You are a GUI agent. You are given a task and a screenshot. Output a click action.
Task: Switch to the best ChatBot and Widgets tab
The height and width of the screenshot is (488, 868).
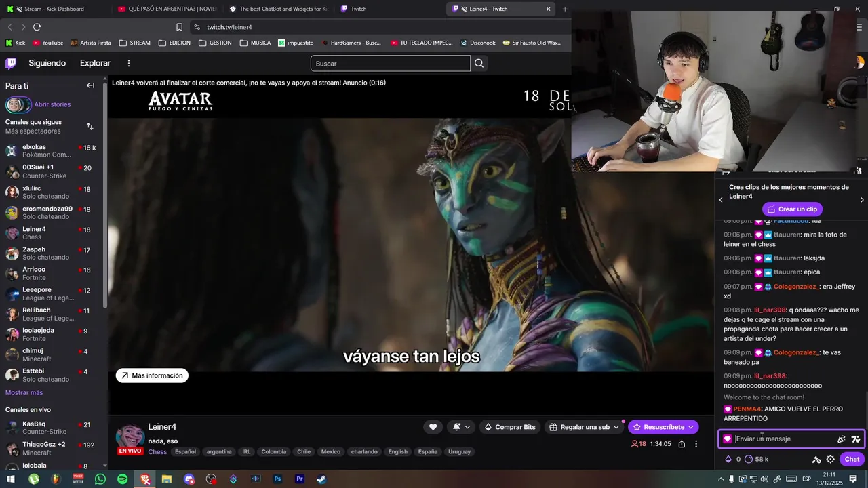[x=278, y=9]
